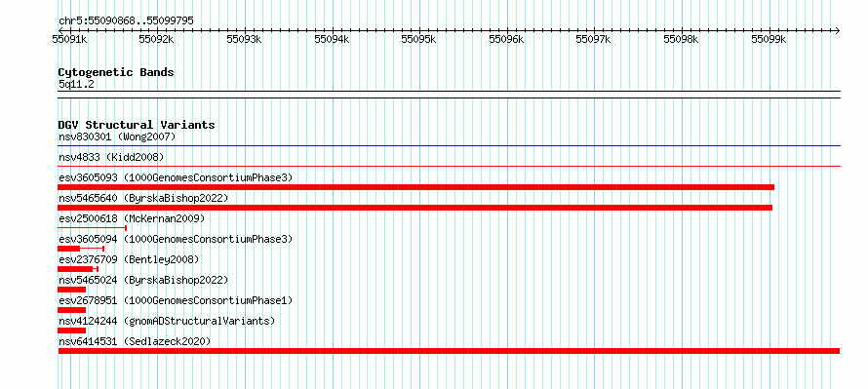
Task: Open the nsv6414531 (Sedlazeck2020) label
Action: click(x=135, y=341)
